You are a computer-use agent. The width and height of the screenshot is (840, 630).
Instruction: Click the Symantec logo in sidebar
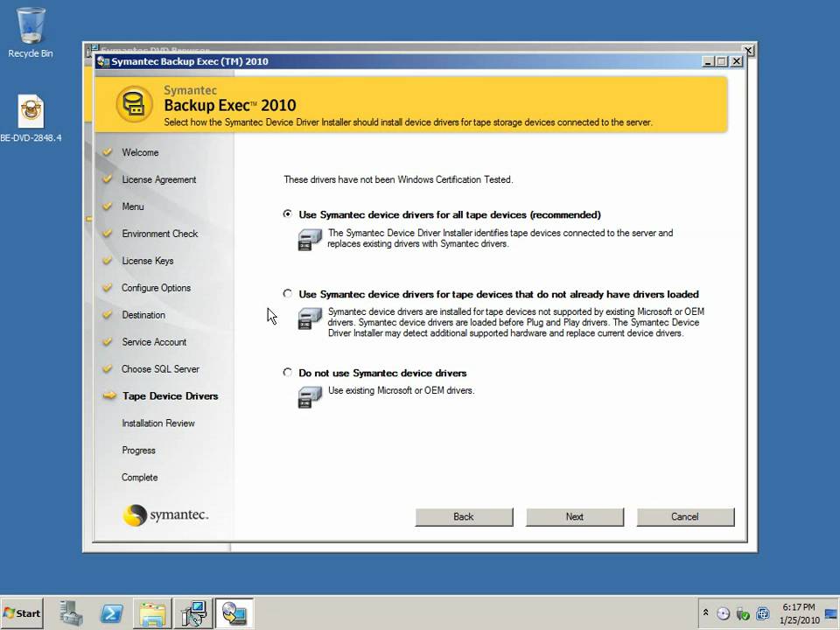[x=165, y=515]
